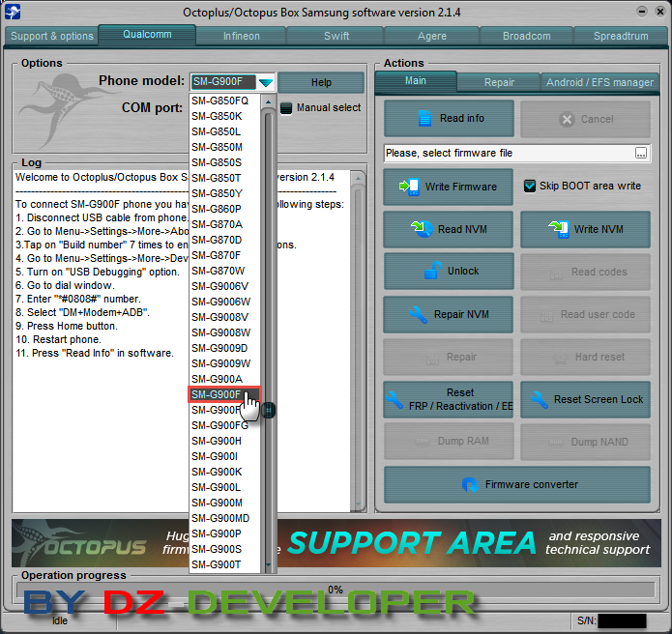This screenshot has height=634, width=672.
Task: Click the Read NVM icon
Action: click(x=422, y=229)
